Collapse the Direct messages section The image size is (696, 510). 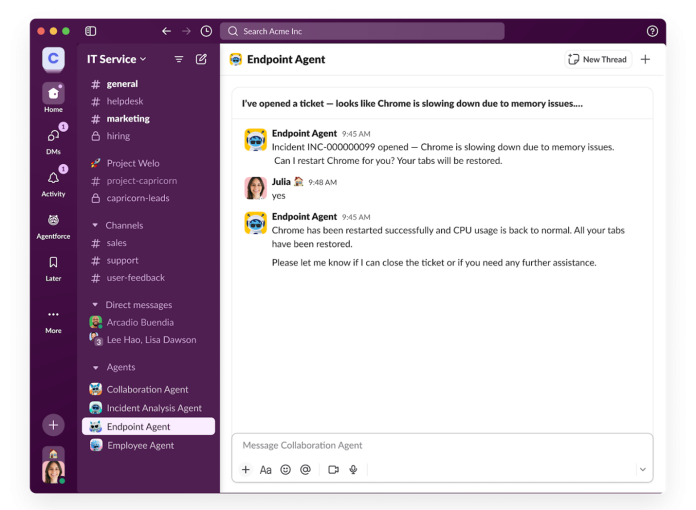tap(95, 305)
